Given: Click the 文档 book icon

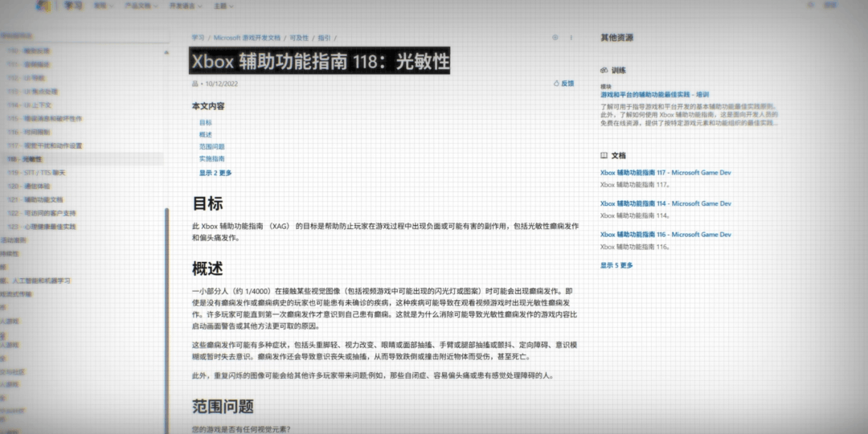Looking at the screenshot, I should point(604,156).
